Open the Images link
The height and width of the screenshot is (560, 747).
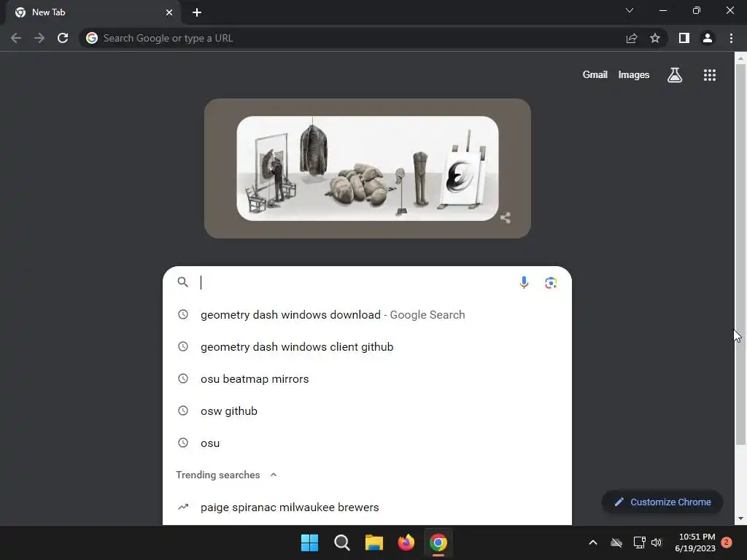pyautogui.click(x=634, y=75)
